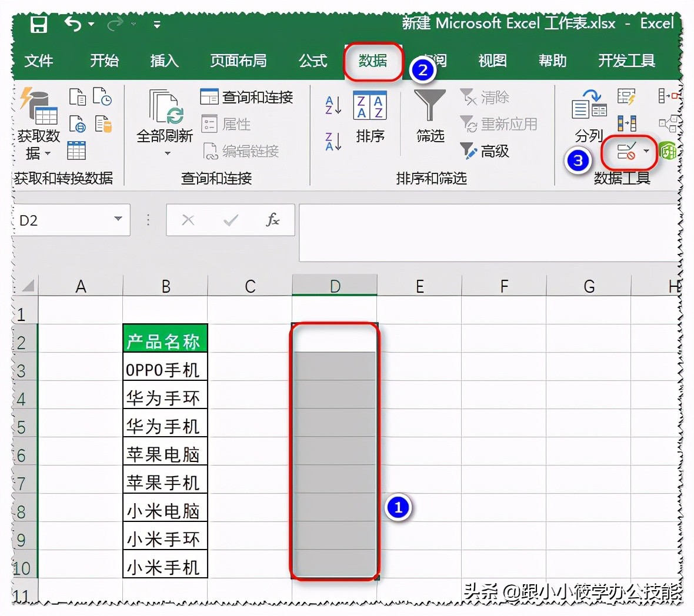Open Customize Quick Access Toolbar dropdown
Viewport: 694px width, 616px height.
click(156, 24)
